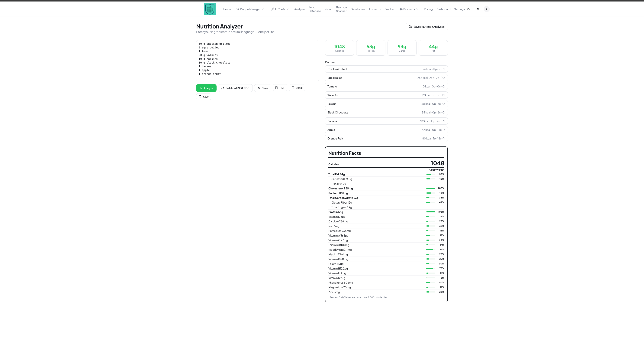Open the JI user avatar

point(487,9)
